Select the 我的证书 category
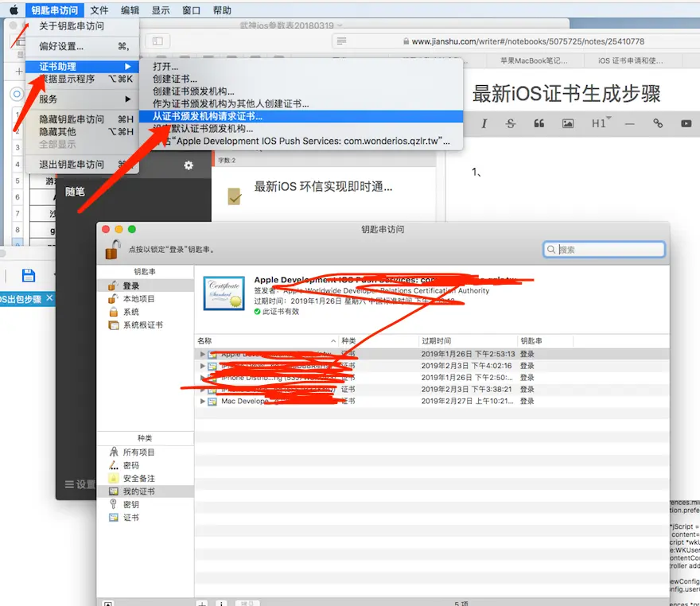Screen dimensions: 700x606 click(146, 491)
